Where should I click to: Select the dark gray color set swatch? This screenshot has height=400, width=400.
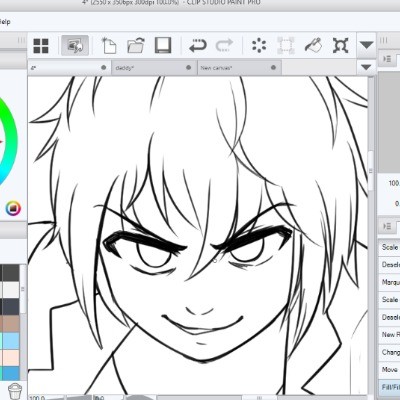tap(11, 273)
